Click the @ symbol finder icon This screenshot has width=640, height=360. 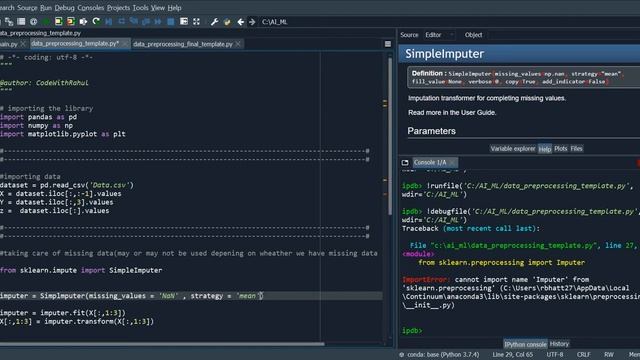[x=33, y=22]
